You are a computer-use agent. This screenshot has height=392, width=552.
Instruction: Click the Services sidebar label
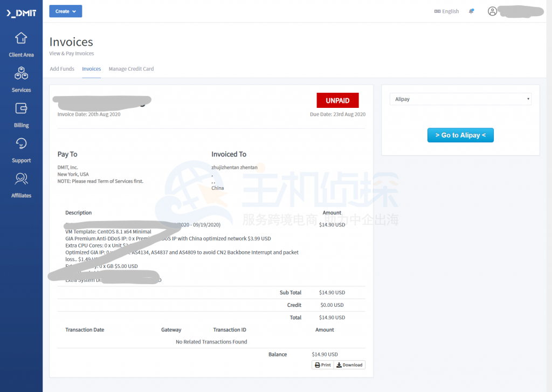click(x=21, y=90)
